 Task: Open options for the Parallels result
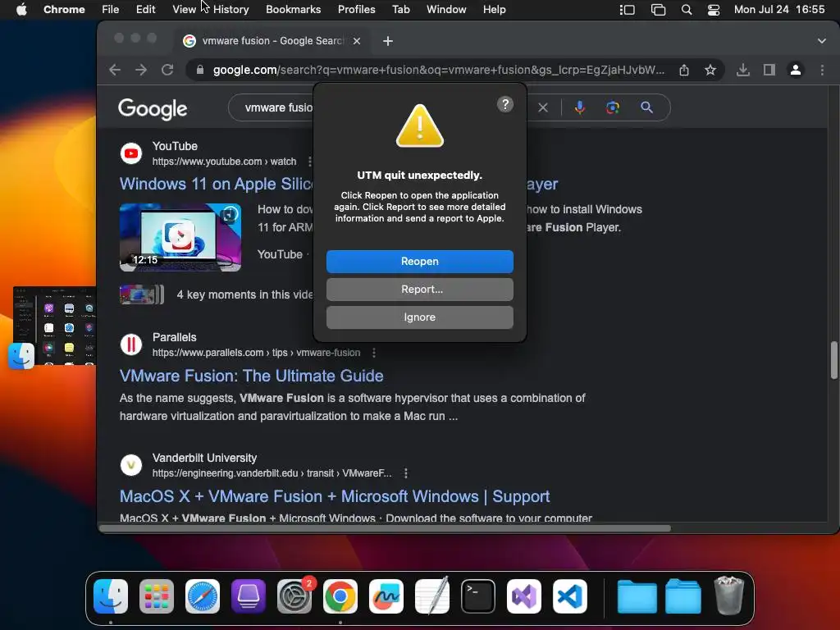[374, 353]
